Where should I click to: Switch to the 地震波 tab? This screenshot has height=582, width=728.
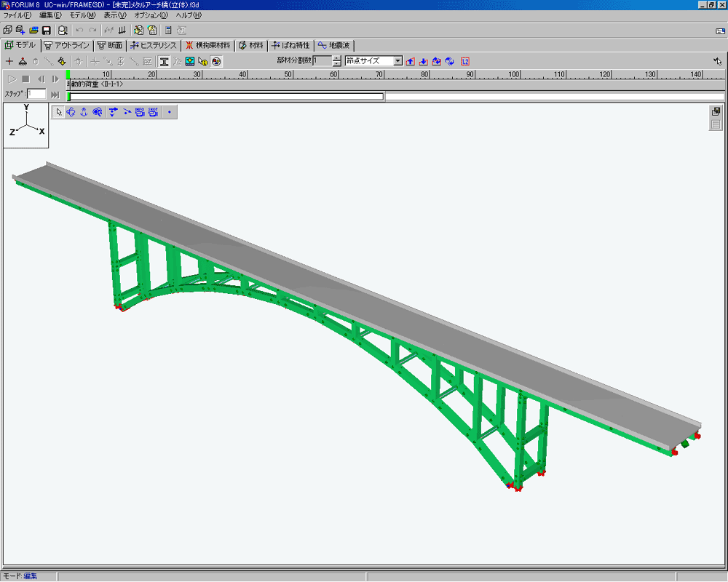335,45
